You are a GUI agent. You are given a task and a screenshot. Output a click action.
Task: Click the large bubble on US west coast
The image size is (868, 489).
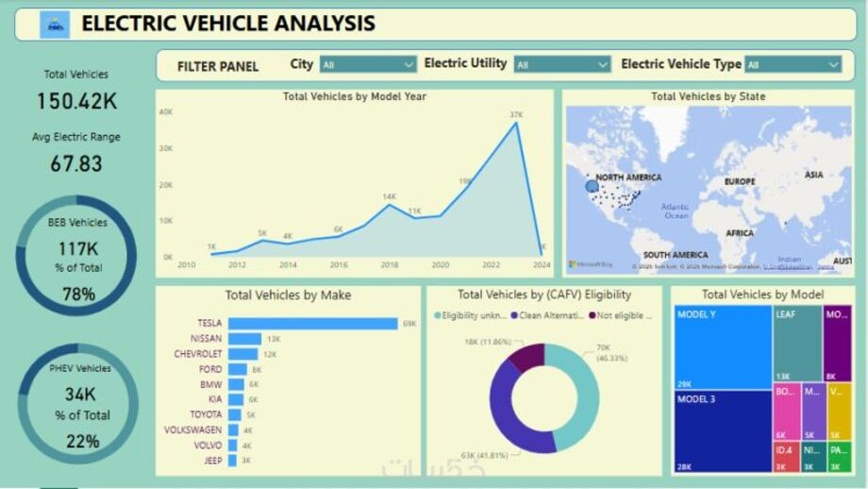(592, 186)
